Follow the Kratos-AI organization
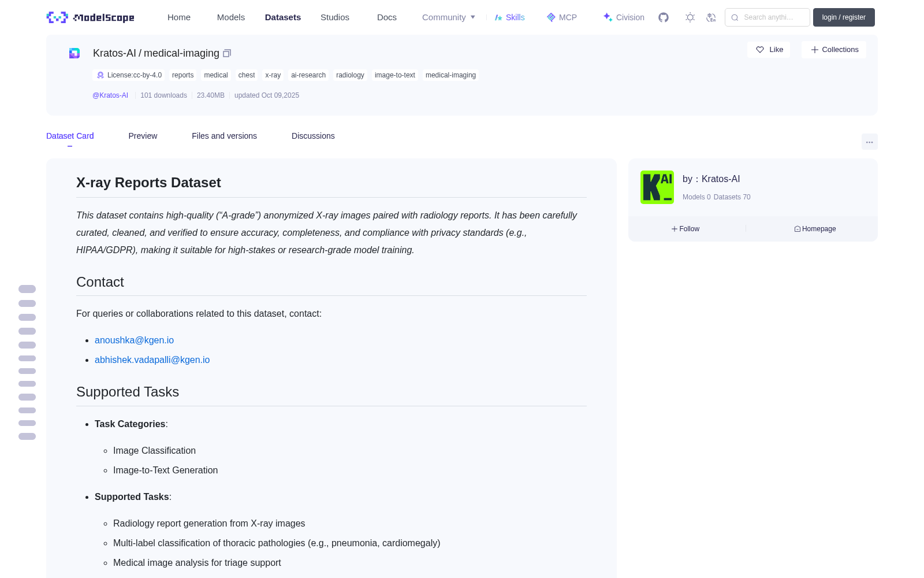 (x=685, y=229)
